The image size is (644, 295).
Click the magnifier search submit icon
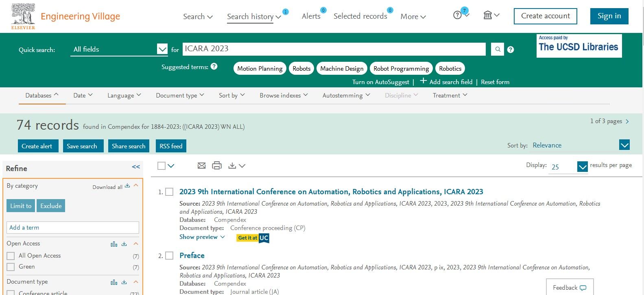(x=498, y=49)
